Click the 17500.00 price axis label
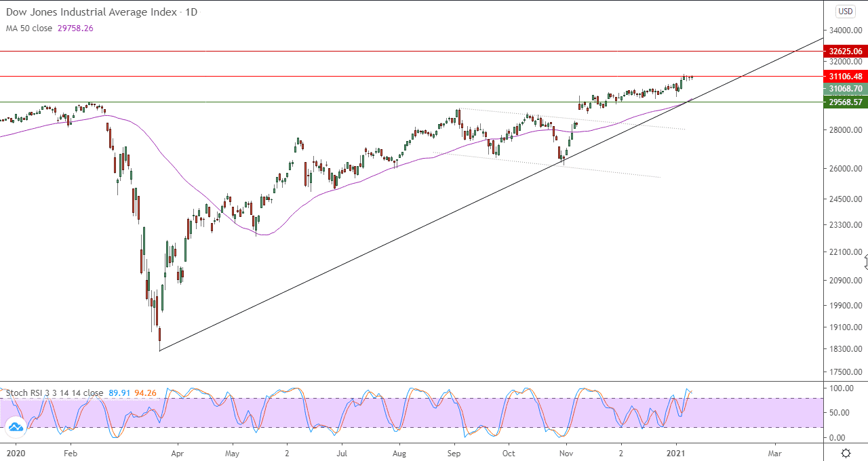 pos(845,372)
